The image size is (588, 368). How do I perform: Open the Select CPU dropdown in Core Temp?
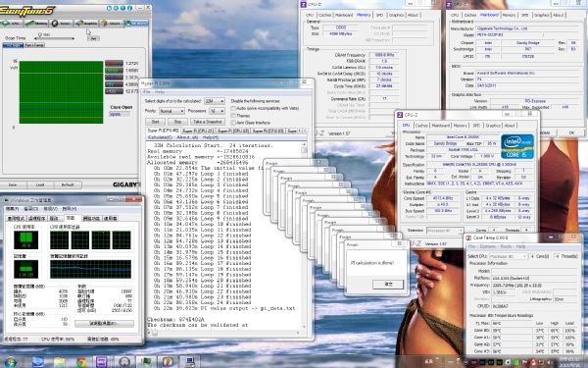508,256
